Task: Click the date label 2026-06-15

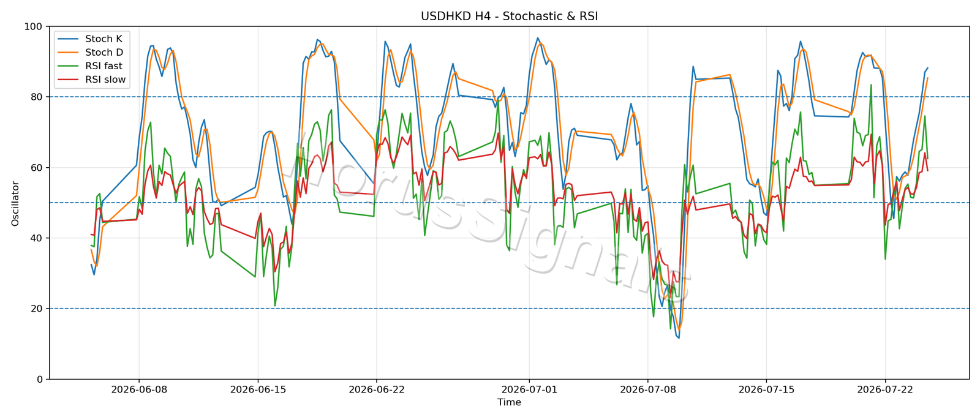Action: (x=257, y=389)
